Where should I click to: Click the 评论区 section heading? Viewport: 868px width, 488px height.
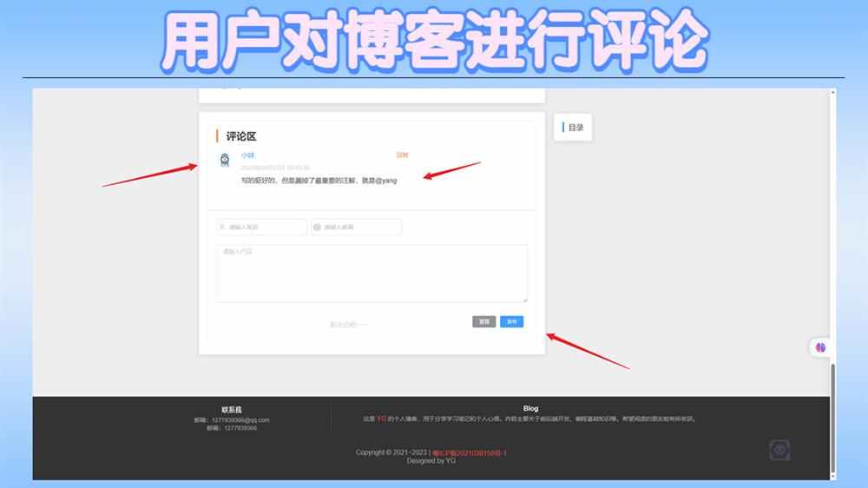pos(240,136)
